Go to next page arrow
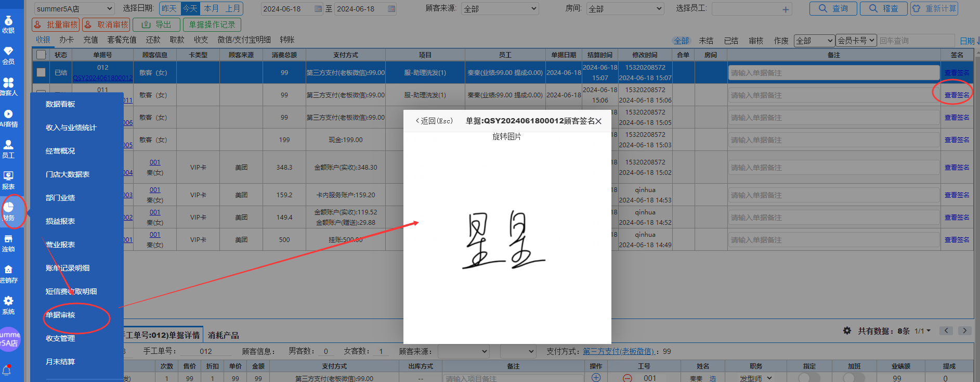The width and height of the screenshot is (980, 382). tap(965, 330)
